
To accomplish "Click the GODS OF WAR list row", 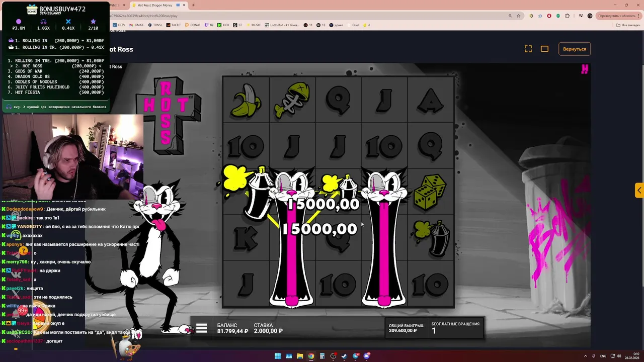I will (55, 71).
